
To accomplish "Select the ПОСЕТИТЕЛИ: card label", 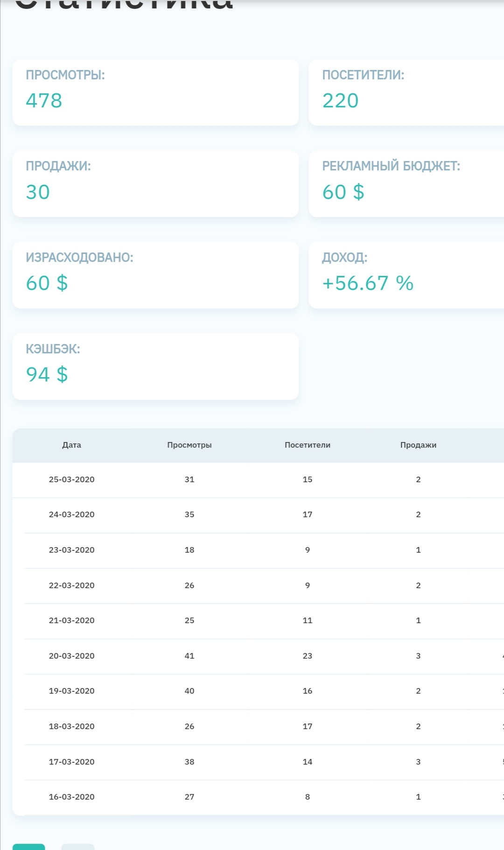I will click(363, 75).
